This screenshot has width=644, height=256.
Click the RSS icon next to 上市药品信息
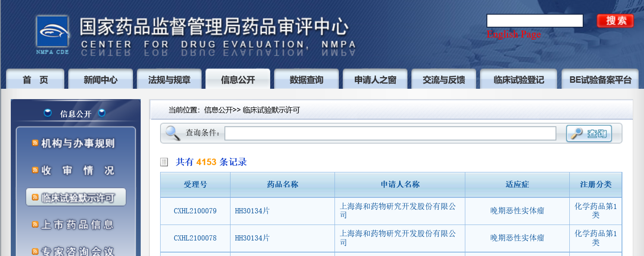click(x=35, y=224)
